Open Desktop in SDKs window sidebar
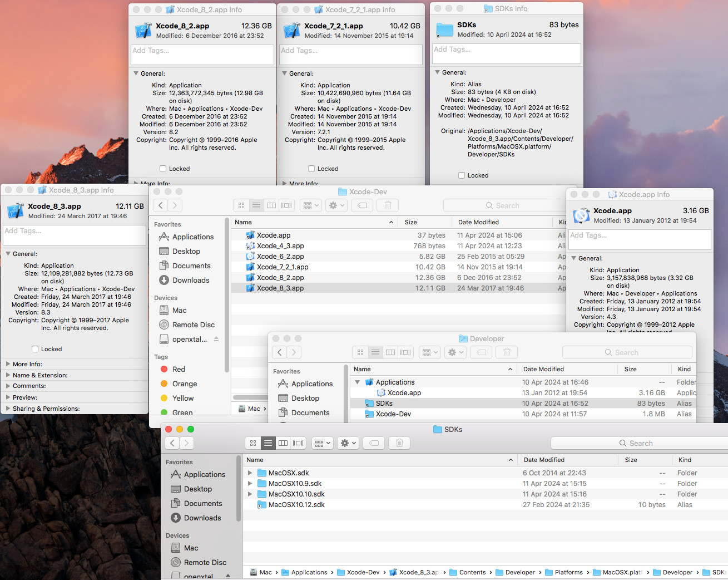The image size is (728, 580). tap(191, 489)
